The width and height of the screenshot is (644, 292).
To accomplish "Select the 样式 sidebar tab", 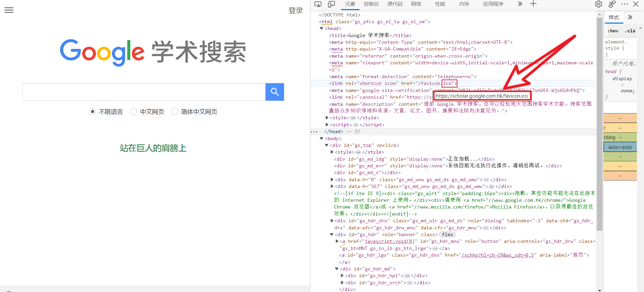I will click(x=614, y=18).
